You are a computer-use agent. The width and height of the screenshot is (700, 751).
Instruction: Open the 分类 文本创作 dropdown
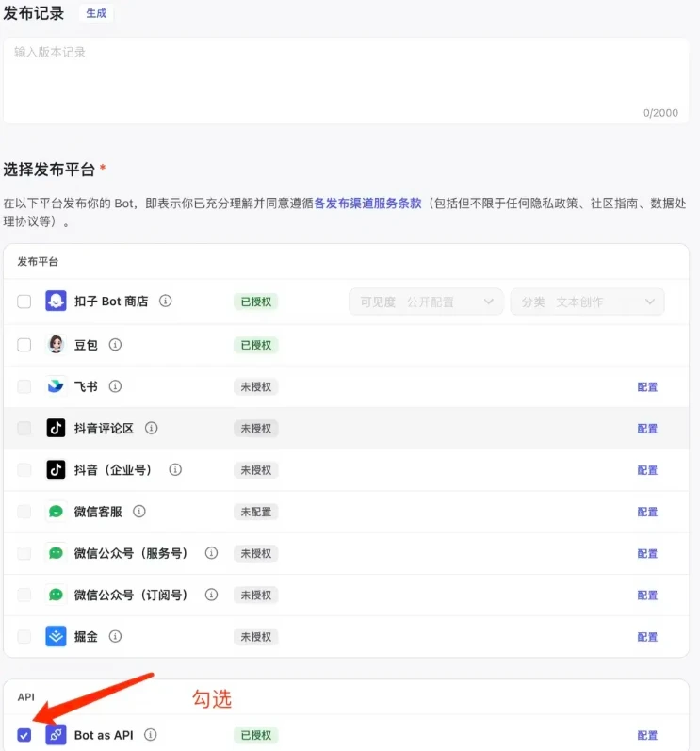click(588, 302)
